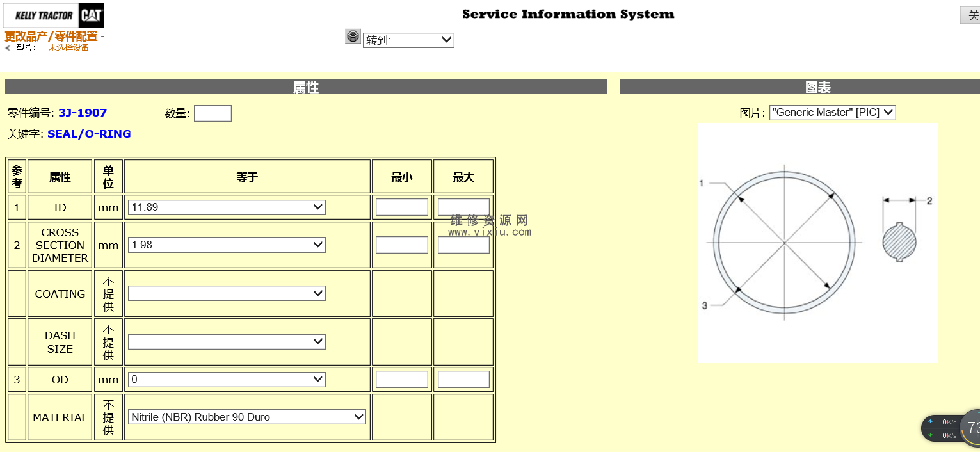Open the cross section diameter dropdown 1.98
Image resolution: width=980 pixels, height=452 pixels.
227,245
